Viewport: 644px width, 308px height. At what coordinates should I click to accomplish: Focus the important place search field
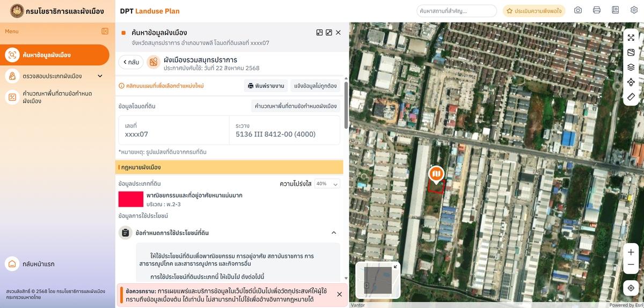[457, 11]
